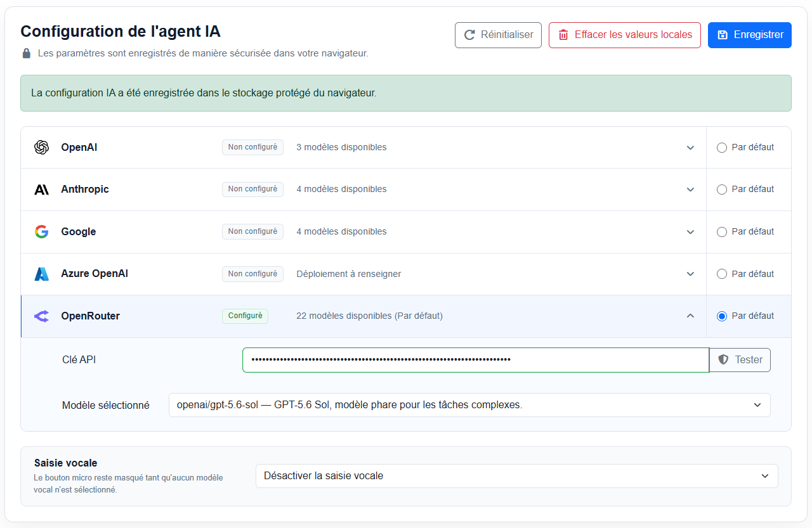Expand the Azure OpenAI row chevron
The image size is (812, 528).
pyautogui.click(x=690, y=274)
